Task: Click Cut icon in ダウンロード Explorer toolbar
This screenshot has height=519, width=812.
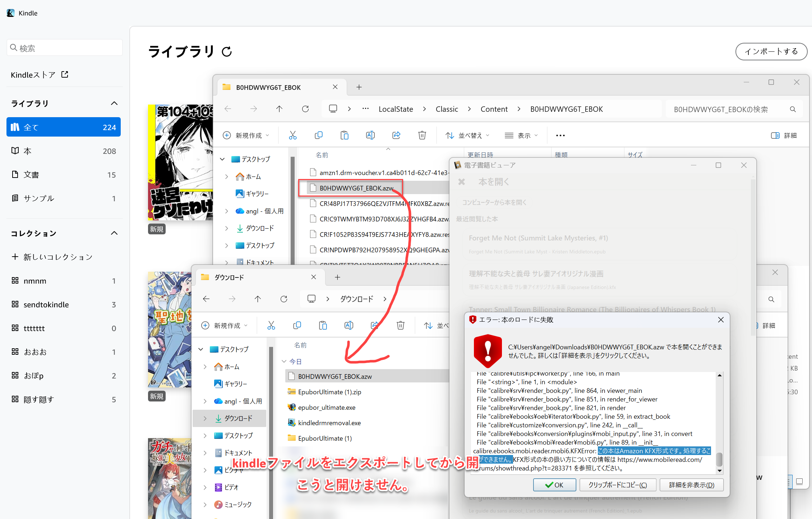Action: point(271,326)
